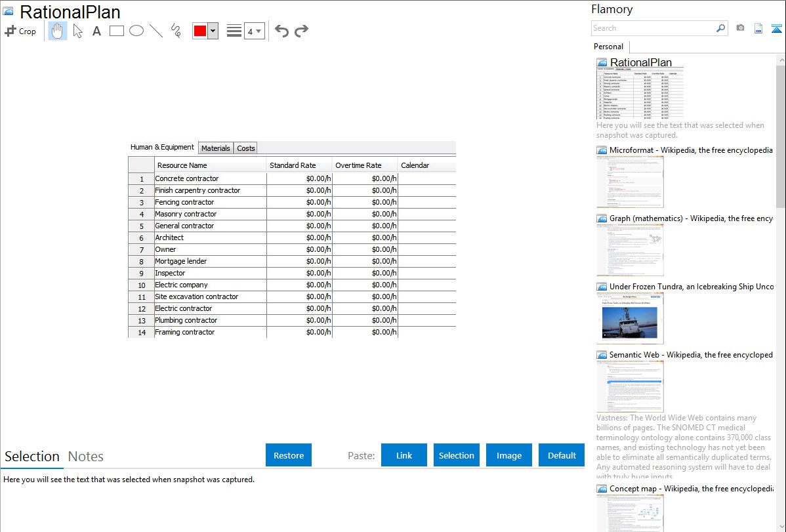Switch to the Notes tab
This screenshot has height=532, width=786.
(x=86, y=457)
